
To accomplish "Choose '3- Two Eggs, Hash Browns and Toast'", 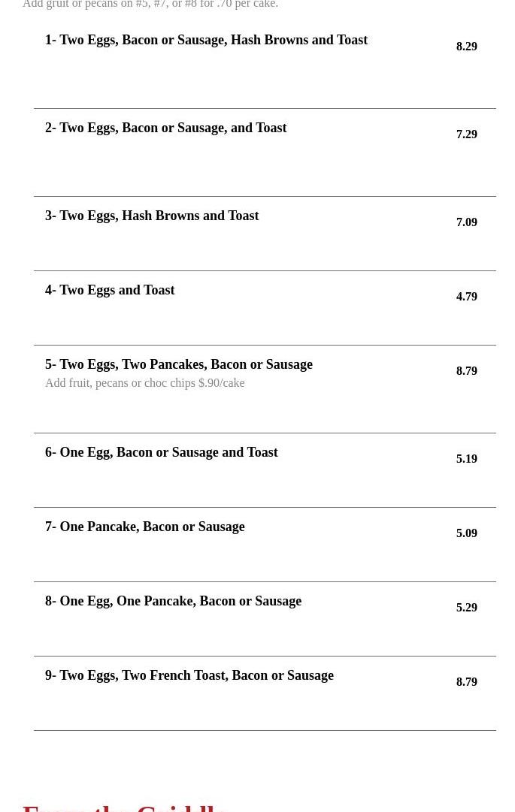I will [x=152, y=216].
